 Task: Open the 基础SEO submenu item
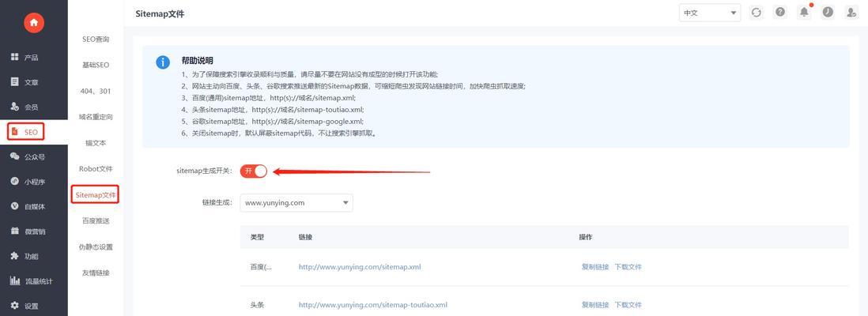(x=96, y=66)
